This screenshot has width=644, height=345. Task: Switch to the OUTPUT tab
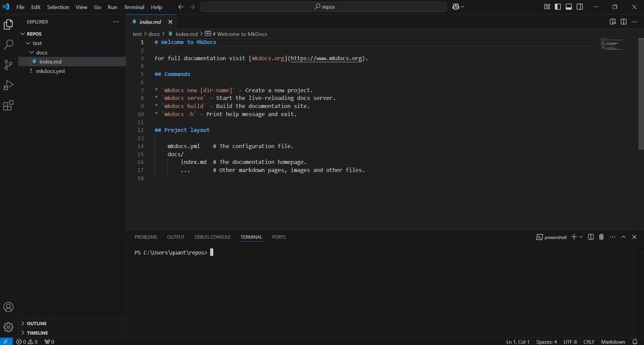click(175, 237)
